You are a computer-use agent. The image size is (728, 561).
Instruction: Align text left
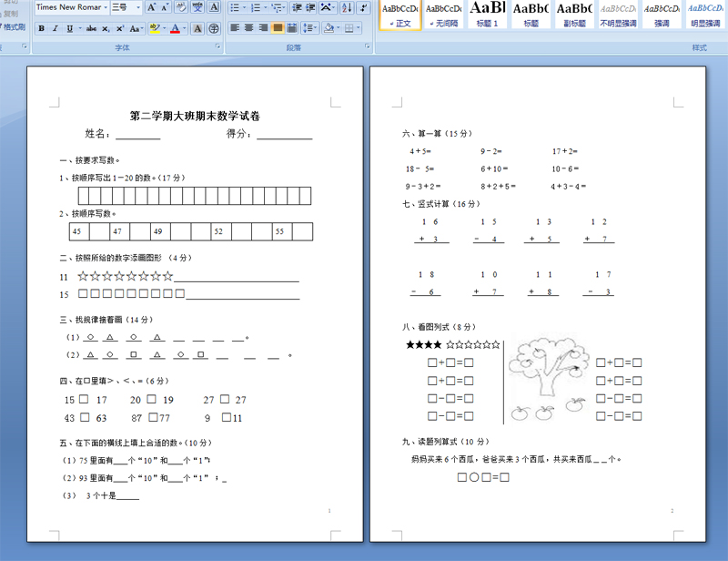pos(235,28)
